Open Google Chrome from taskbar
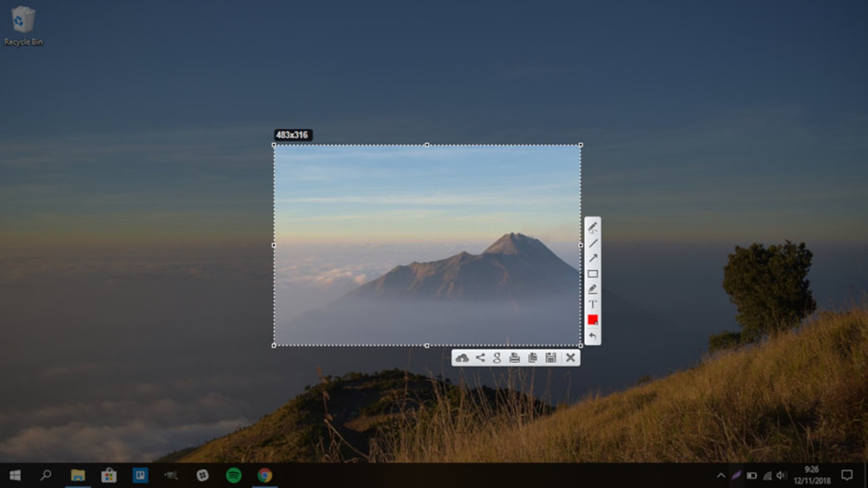Viewport: 868px width, 488px height. [x=265, y=475]
